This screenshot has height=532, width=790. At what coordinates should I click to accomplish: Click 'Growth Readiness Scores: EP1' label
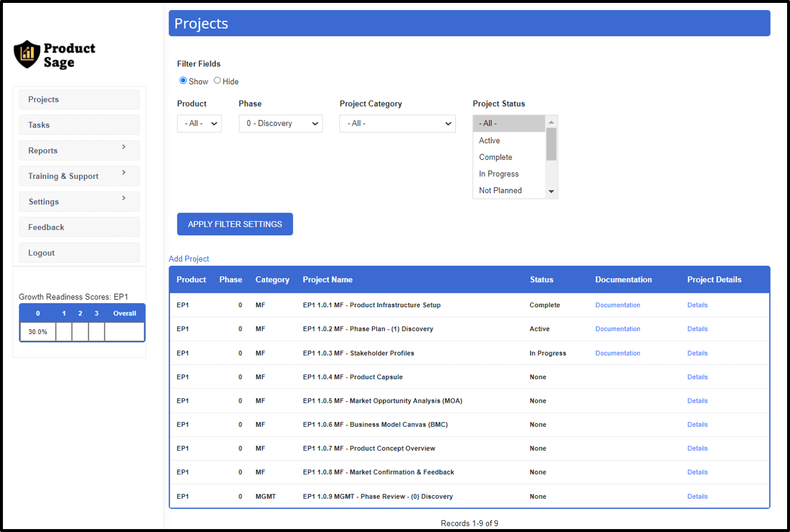73,297
